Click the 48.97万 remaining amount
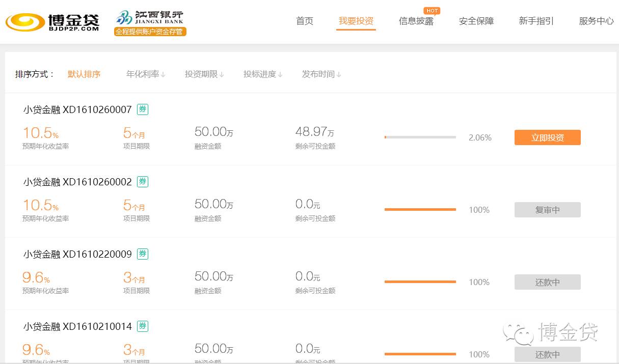The image size is (619, 364). tap(315, 132)
